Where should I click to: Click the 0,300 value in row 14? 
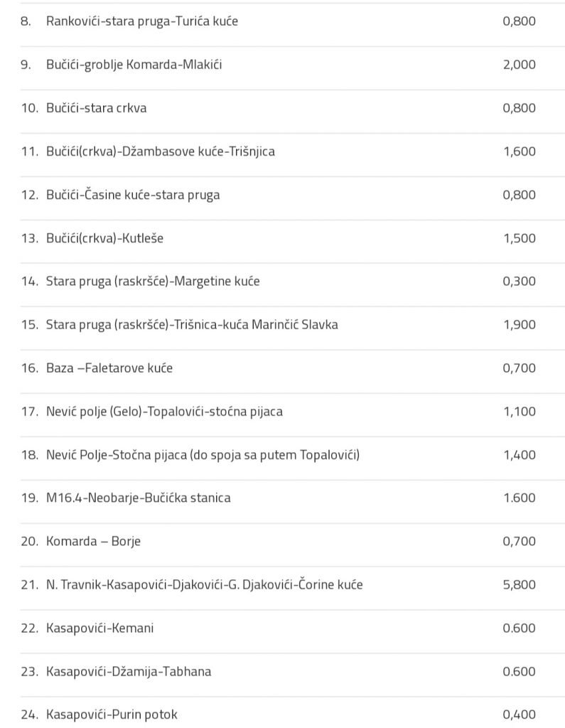click(x=519, y=282)
